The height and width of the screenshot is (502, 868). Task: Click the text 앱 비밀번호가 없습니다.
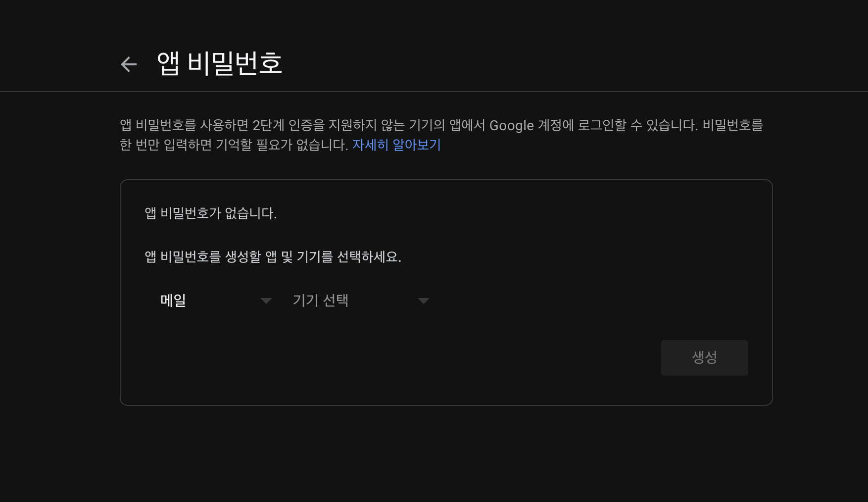coord(211,213)
